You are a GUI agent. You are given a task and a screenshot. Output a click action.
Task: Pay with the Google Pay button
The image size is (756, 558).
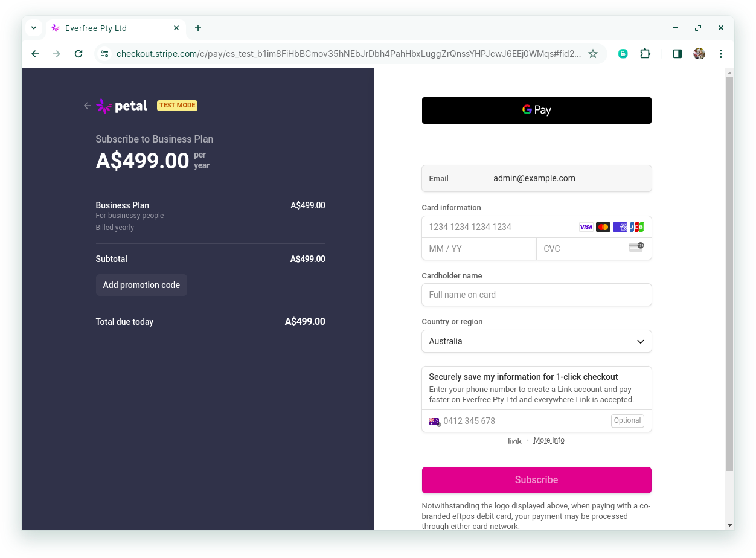[536, 111]
